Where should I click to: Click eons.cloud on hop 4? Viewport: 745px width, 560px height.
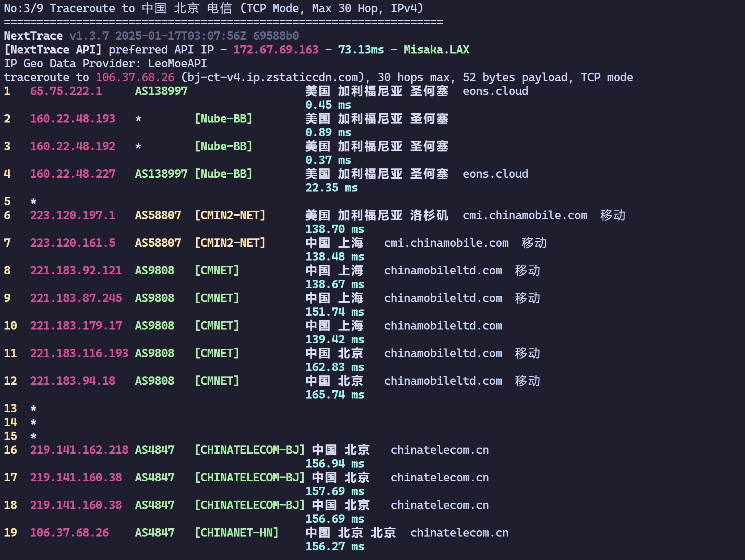(x=496, y=174)
